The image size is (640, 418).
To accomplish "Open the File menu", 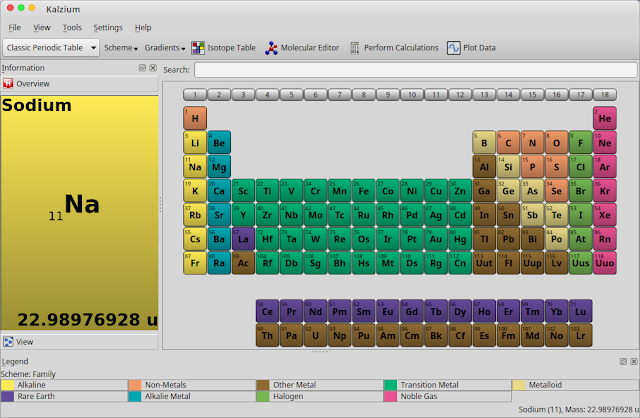I will pyautogui.click(x=15, y=27).
